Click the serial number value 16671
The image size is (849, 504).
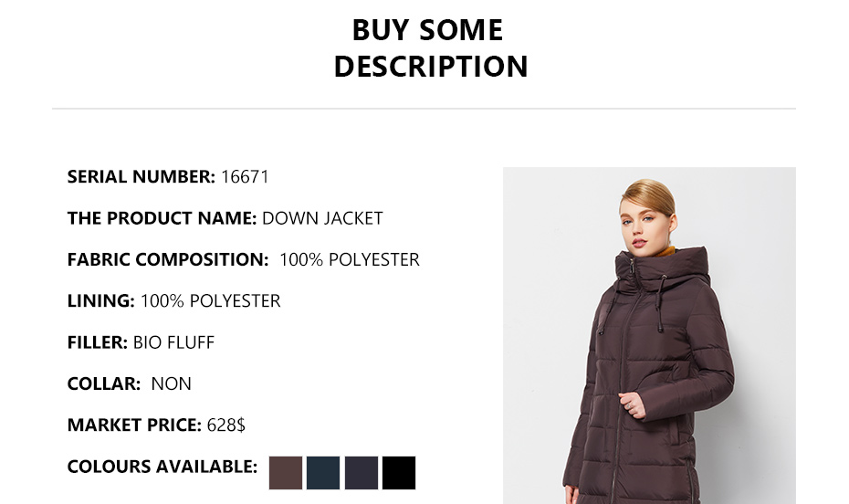coord(245,177)
